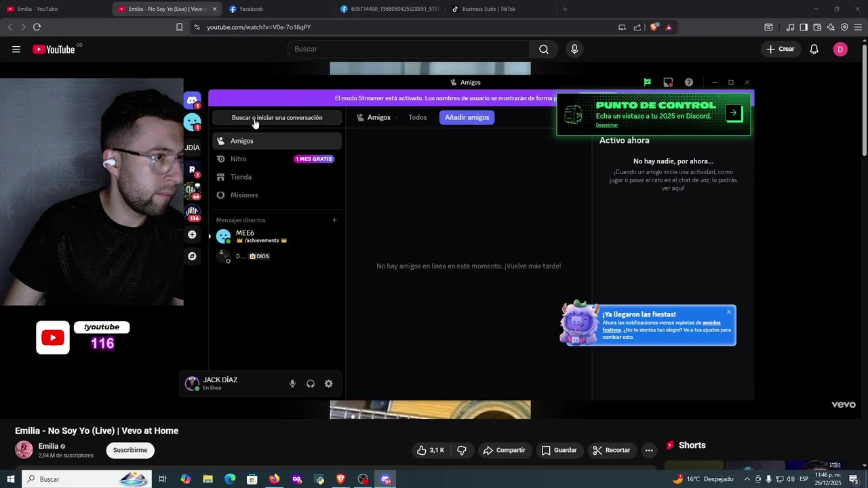
Task: Save video with Guardar button
Action: tap(559, 450)
